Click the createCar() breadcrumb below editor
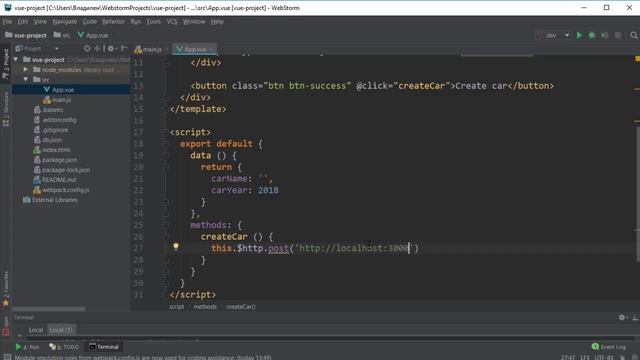The width and height of the screenshot is (640, 360). tap(241, 307)
